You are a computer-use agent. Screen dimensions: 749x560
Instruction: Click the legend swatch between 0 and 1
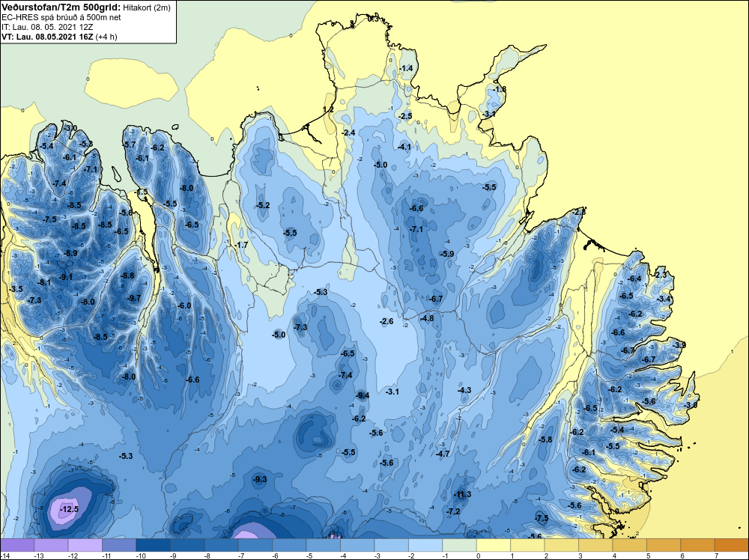[494, 545]
